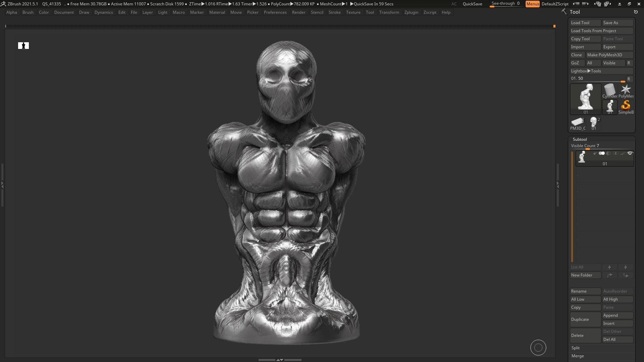Select the 01 head bust tool
The height and width of the screenshot is (362, 644).
594,123
